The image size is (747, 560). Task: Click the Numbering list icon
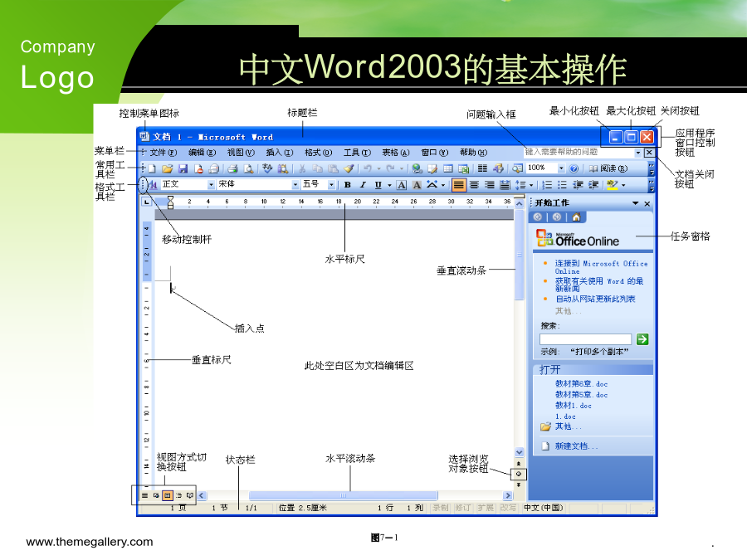click(x=548, y=185)
